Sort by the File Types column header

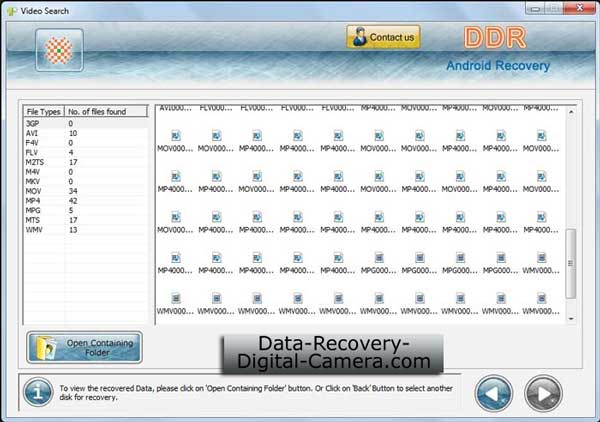pyautogui.click(x=44, y=111)
